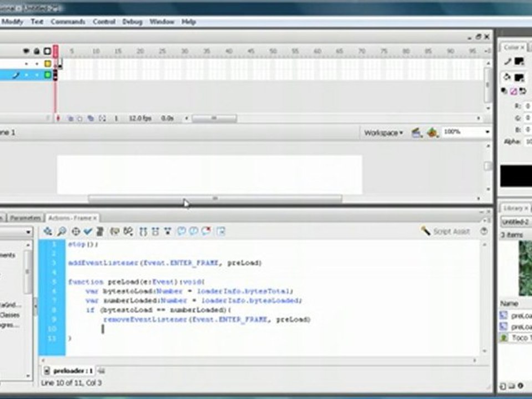Select the Actions - Frame tab

[x=72, y=218]
